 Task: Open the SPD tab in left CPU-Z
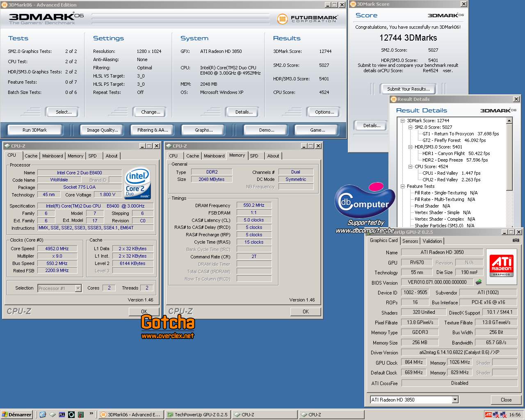point(93,156)
